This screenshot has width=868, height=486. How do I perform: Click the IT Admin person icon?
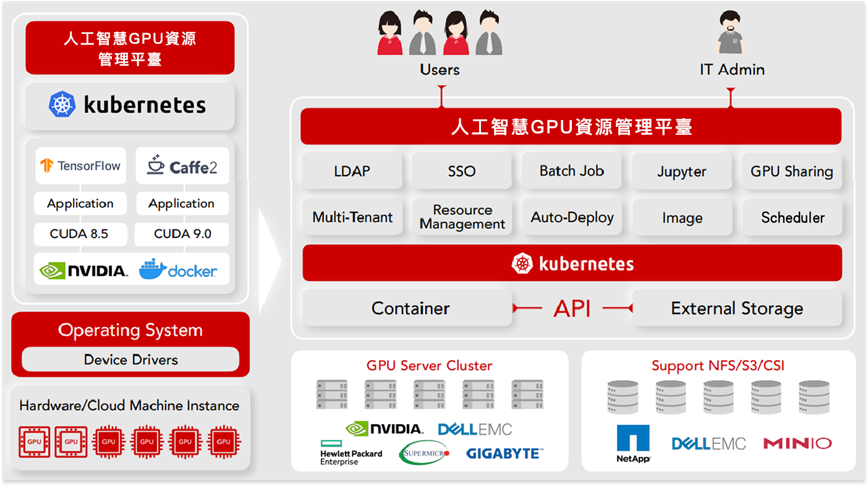(731, 33)
